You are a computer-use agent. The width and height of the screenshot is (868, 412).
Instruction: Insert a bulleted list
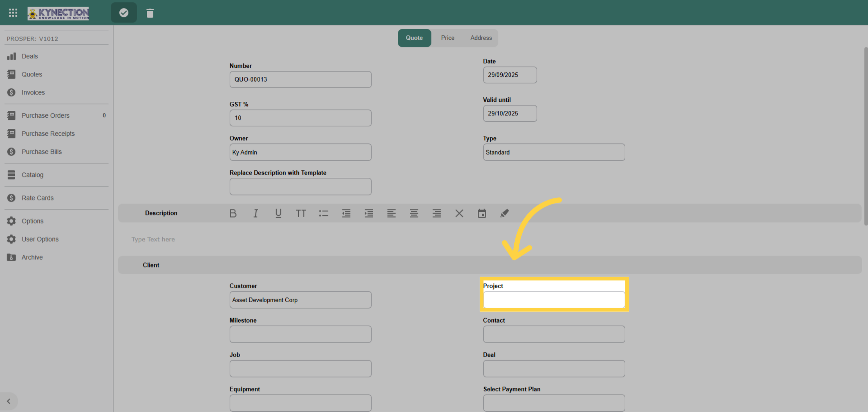[x=323, y=213]
